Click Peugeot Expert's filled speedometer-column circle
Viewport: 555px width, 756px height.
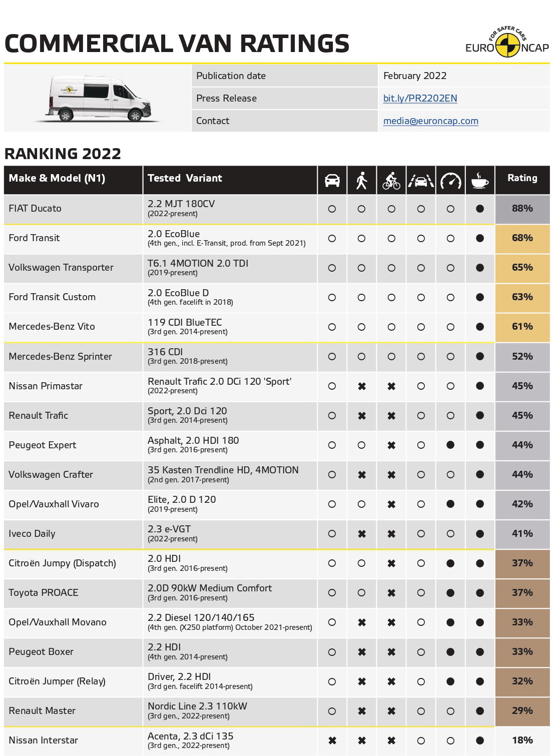click(x=450, y=445)
